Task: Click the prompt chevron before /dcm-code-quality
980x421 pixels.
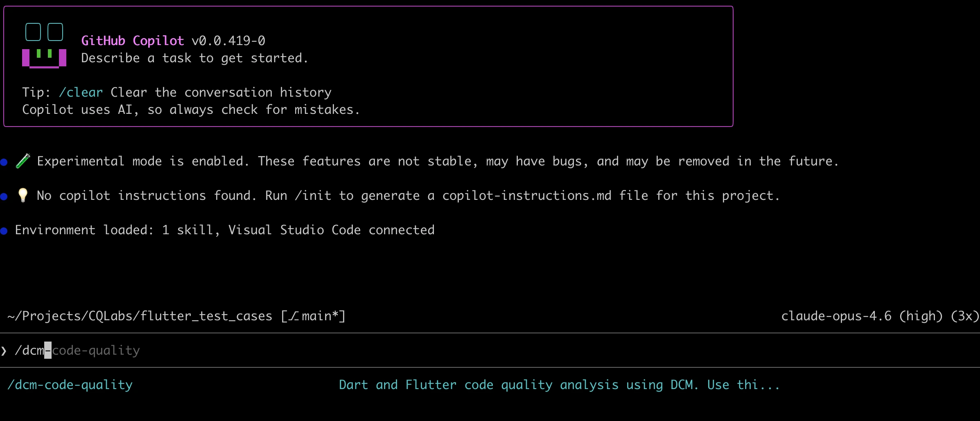Action: pyautogui.click(x=5, y=351)
